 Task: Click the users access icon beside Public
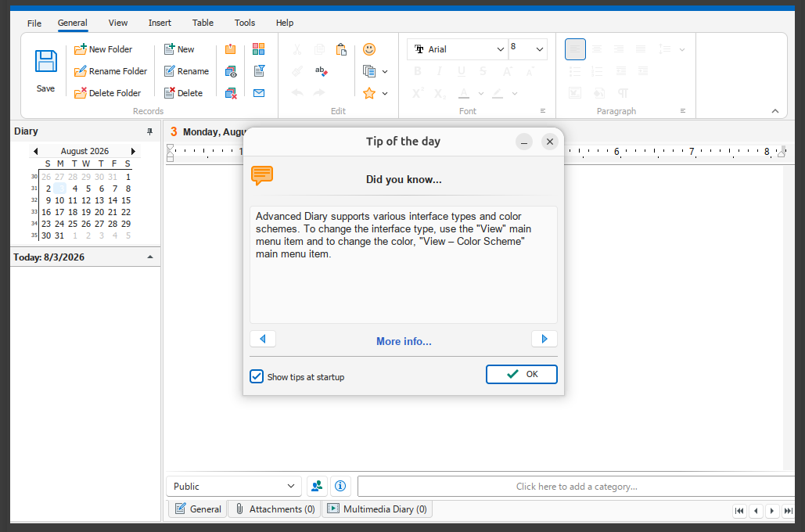[x=317, y=486]
